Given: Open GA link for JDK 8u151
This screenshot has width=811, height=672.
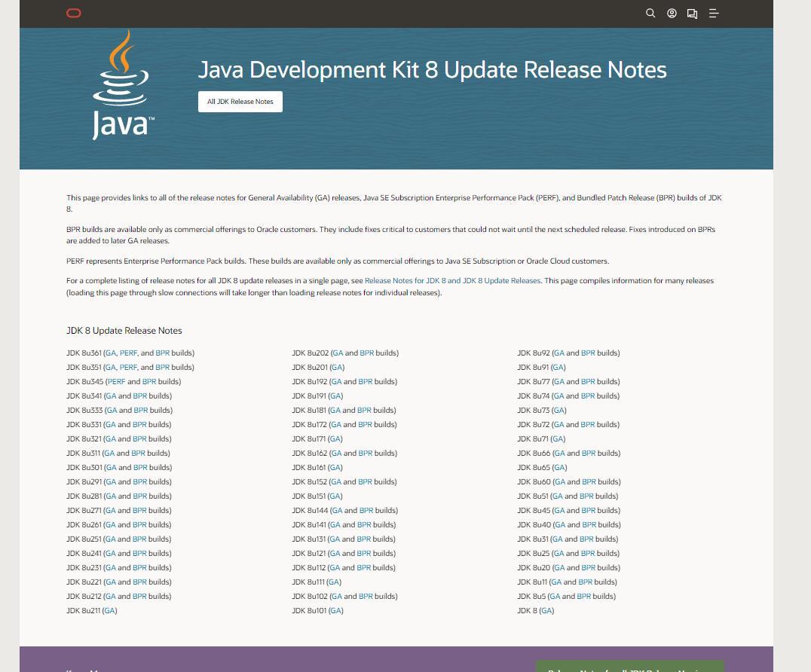Looking at the screenshot, I should tap(335, 496).
